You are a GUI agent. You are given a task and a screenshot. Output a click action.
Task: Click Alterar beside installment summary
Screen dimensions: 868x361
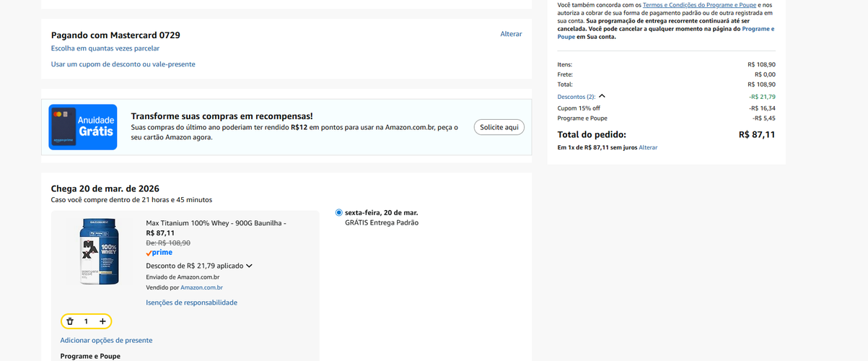[648, 147]
